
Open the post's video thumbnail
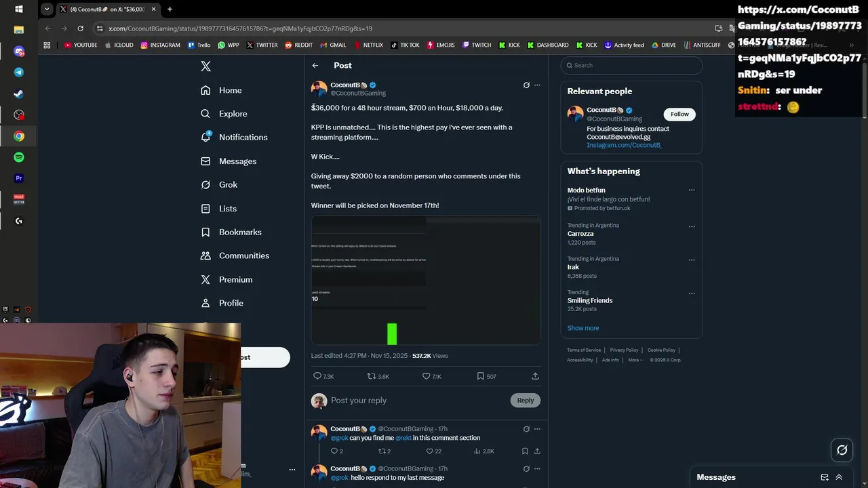pos(426,280)
